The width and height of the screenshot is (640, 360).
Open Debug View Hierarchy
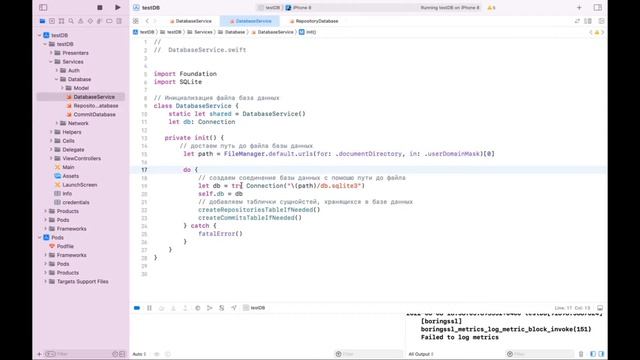click(198, 308)
